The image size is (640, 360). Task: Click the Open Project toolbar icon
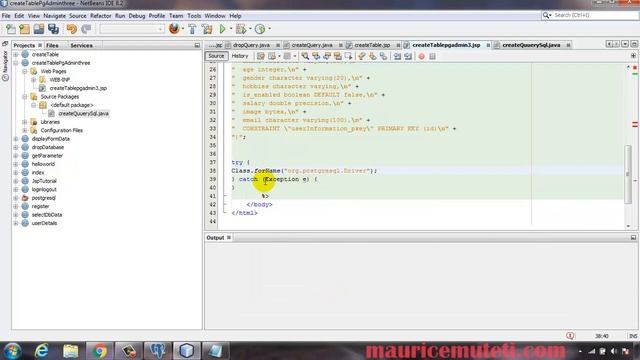pyautogui.click(x=39, y=29)
